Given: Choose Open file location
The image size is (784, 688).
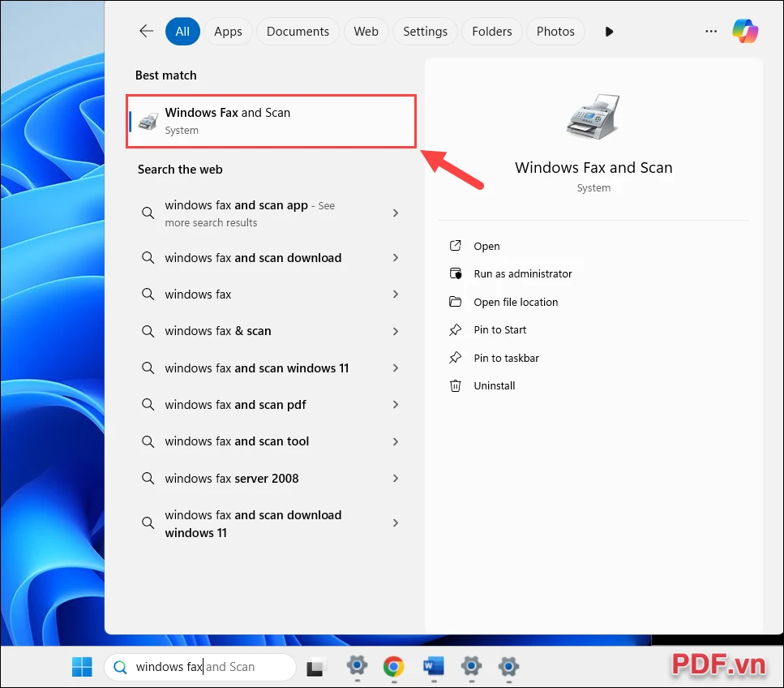Looking at the screenshot, I should click(x=516, y=303).
